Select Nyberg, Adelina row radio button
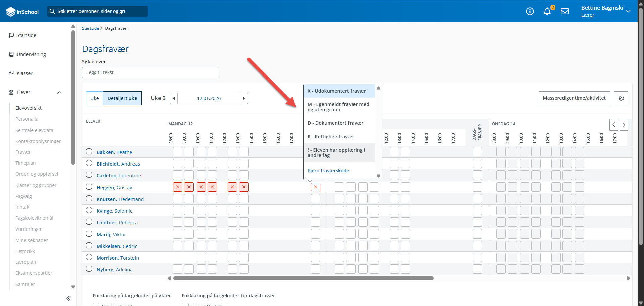The image size is (644, 306). [89, 269]
